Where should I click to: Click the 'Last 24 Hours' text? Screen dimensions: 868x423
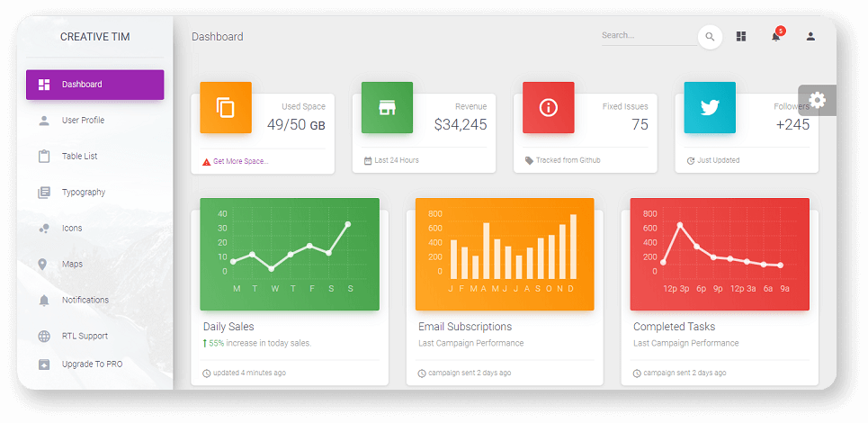coord(397,160)
